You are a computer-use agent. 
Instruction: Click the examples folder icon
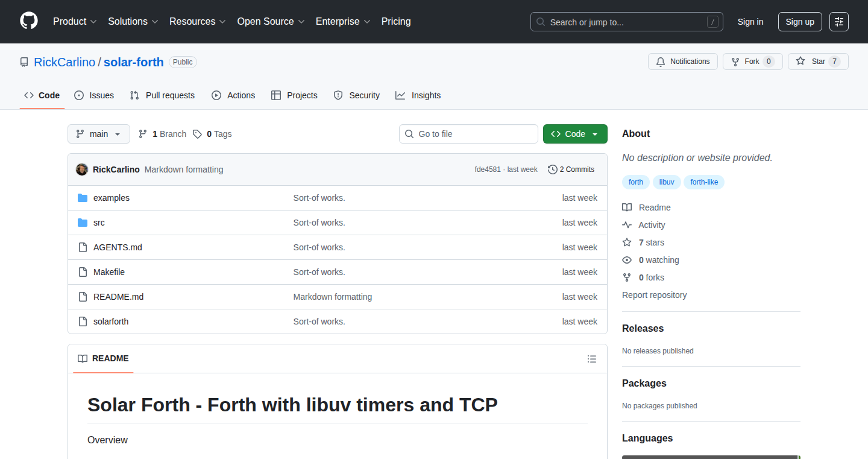(83, 198)
